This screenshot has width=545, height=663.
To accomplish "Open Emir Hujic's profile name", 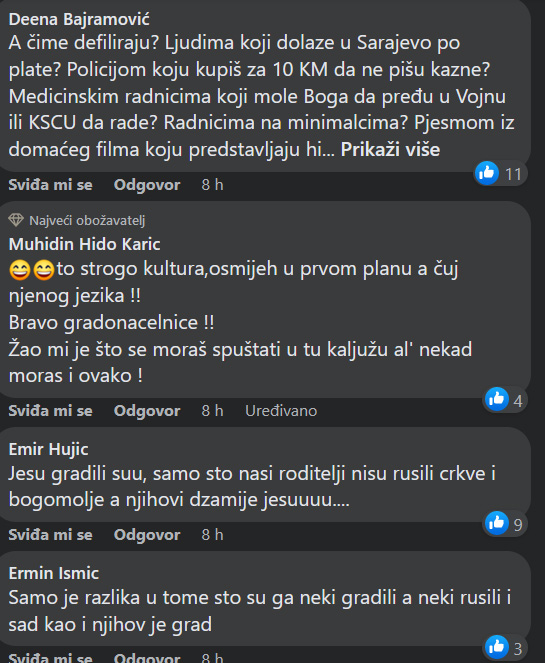I will click(49, 449).
